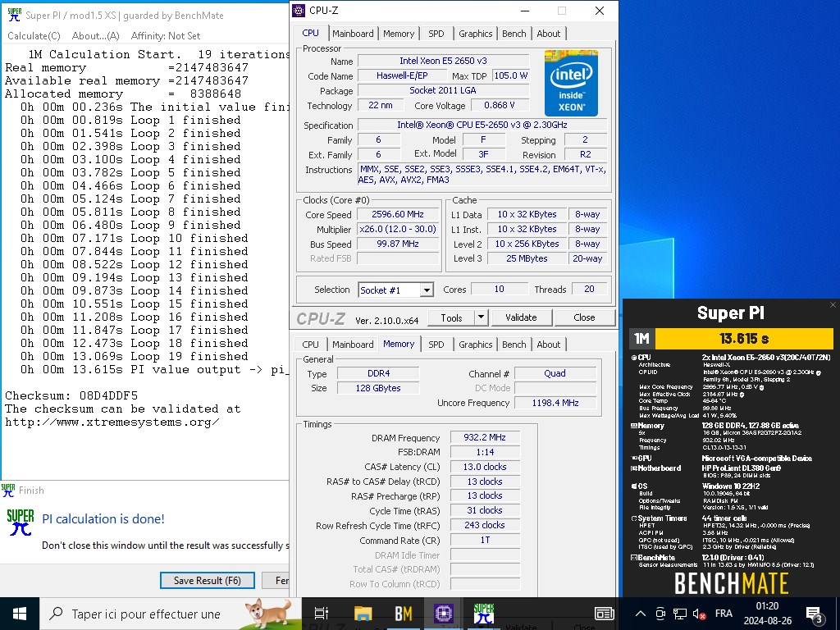The width and height of the screenshot is (840, 630).
Task: Open Graphics tab in upper CPU-Z window
Action: point(475,33)
